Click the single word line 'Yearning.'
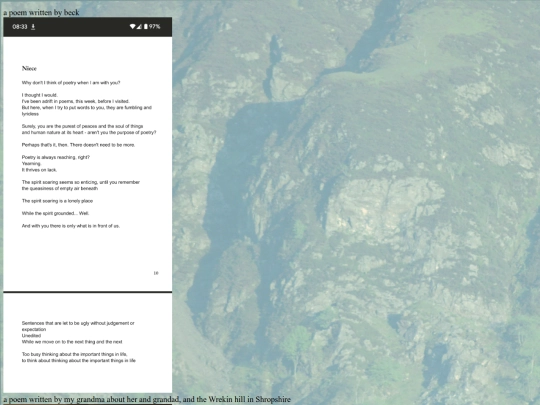540x405 pixels. 31,164
